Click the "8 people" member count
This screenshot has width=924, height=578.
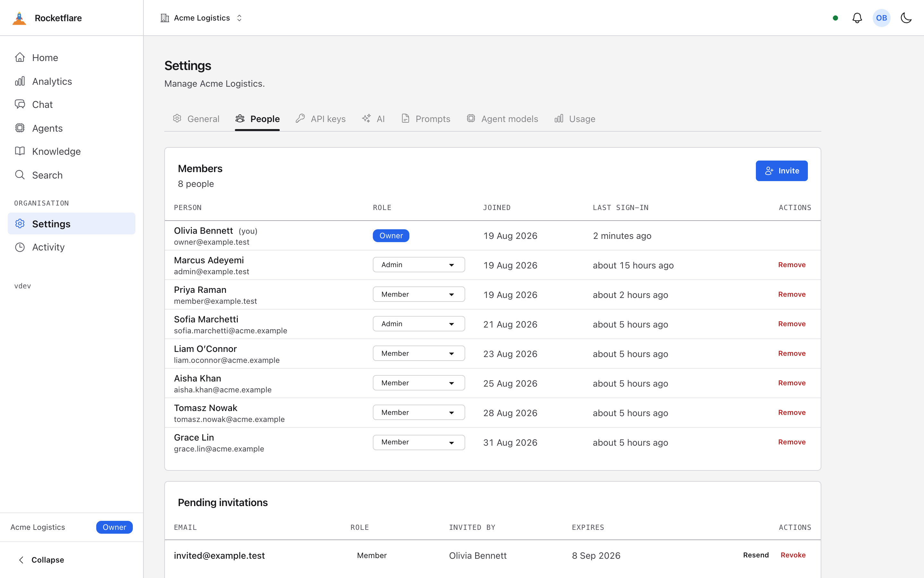point(196,184)
